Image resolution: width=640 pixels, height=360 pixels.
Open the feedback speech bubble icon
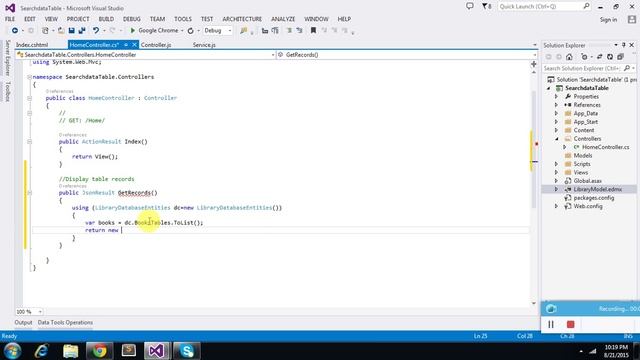pos(470,6)
